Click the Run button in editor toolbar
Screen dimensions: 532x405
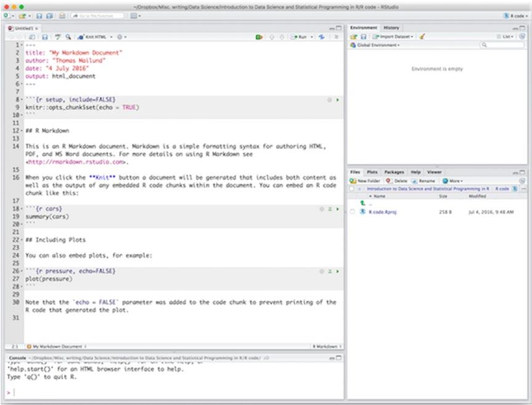[299, 37]
